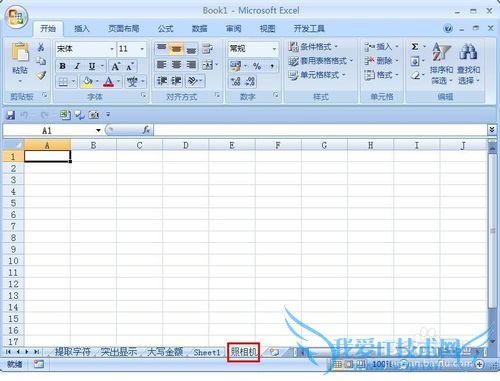Click merge and center icon
This screenshot has width=500, height=381.
click(208, 65)
